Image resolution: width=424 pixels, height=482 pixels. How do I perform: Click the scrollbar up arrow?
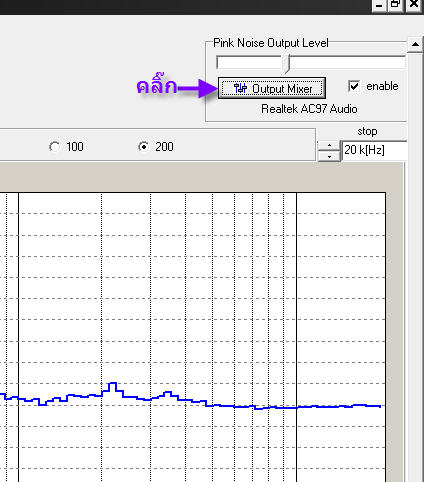415,44
